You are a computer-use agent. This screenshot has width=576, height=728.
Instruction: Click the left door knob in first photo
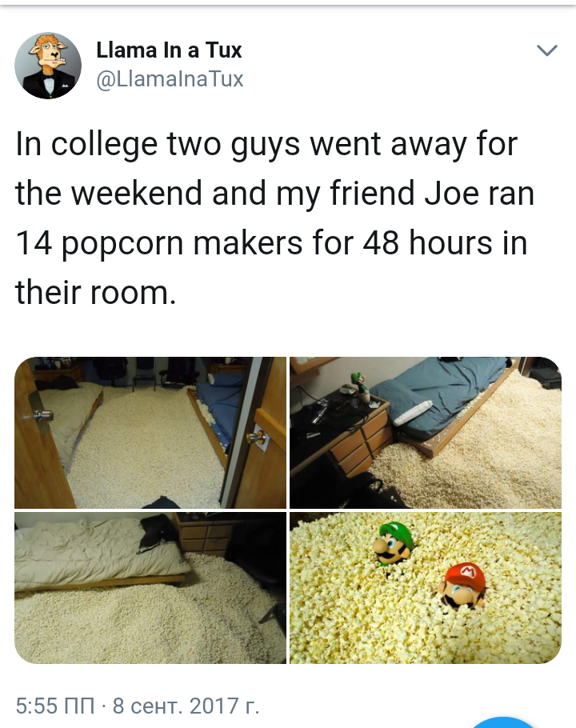(41, 413)
